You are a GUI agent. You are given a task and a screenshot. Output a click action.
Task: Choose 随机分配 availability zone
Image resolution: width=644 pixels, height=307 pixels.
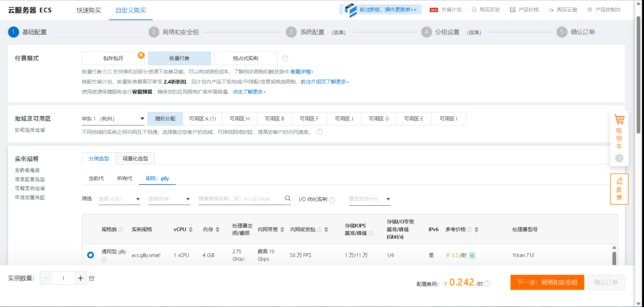165,119
